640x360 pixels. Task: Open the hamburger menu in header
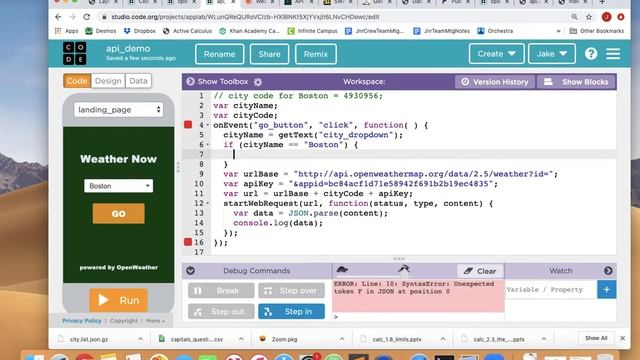point(613,53)
